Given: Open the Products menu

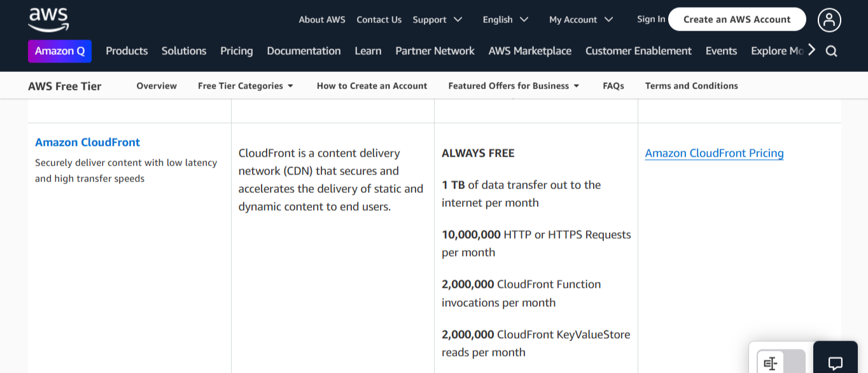Looking at the screenshot, I should tap(127, 51).
